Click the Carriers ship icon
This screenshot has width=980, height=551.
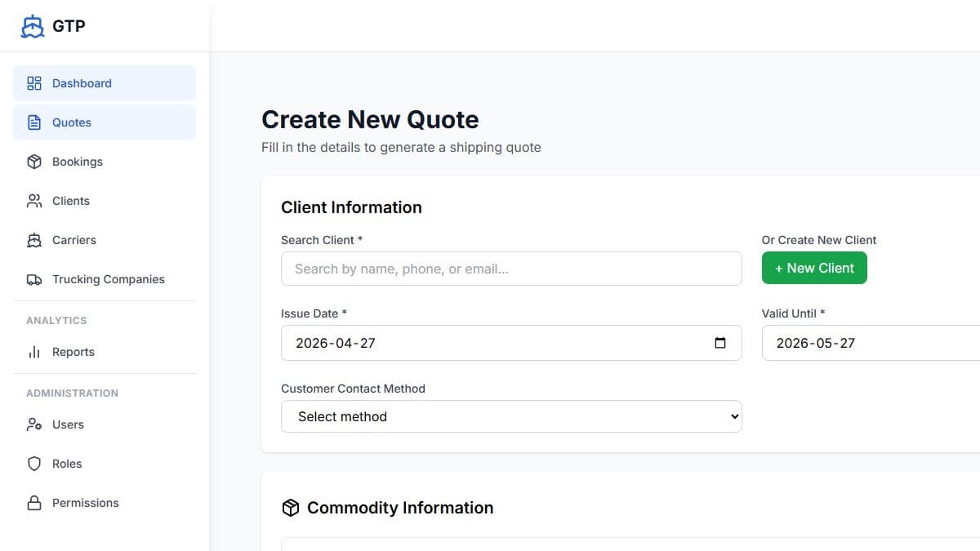coord(34,240)
